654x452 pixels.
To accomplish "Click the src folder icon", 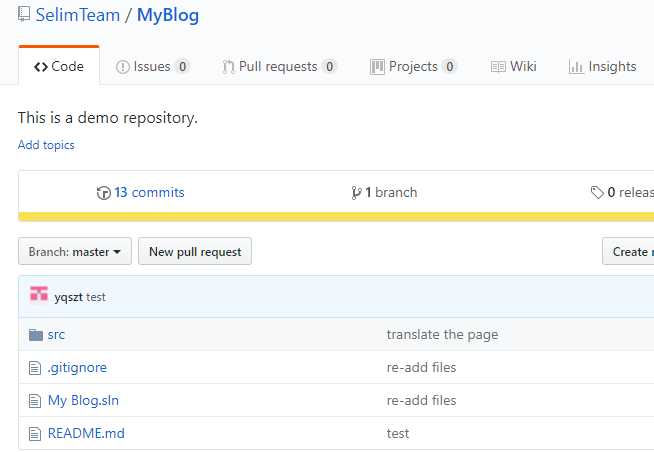I will (x=36, y=335).
